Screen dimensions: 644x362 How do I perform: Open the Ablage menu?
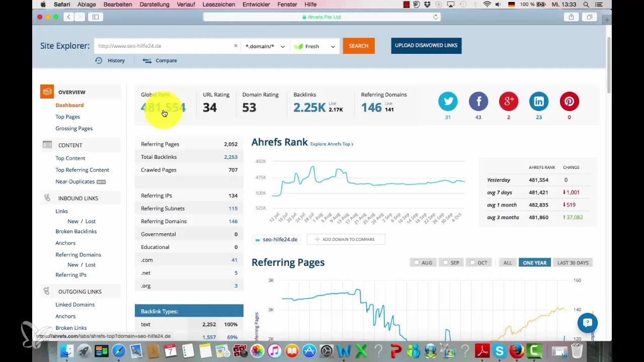click(88, 5)
